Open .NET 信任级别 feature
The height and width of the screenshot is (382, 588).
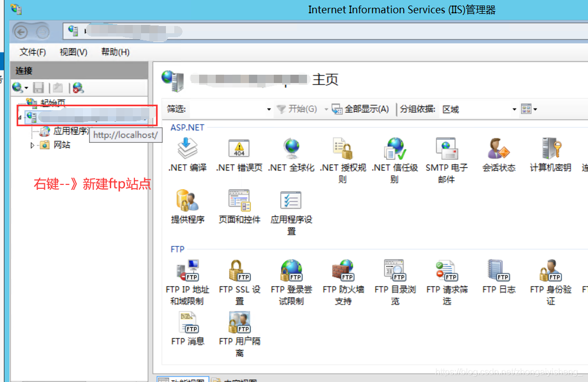point(395,160)
